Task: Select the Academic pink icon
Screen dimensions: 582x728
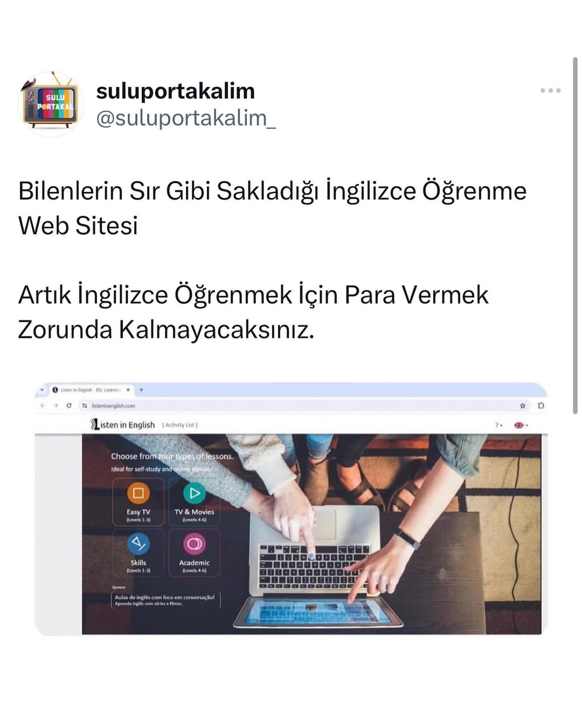Action: (195, 543)
